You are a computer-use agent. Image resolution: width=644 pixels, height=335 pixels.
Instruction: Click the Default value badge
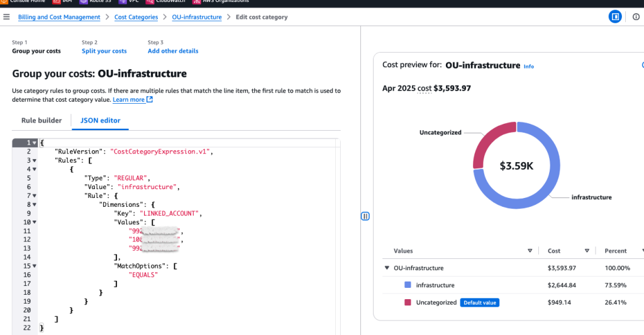[480, 302]
